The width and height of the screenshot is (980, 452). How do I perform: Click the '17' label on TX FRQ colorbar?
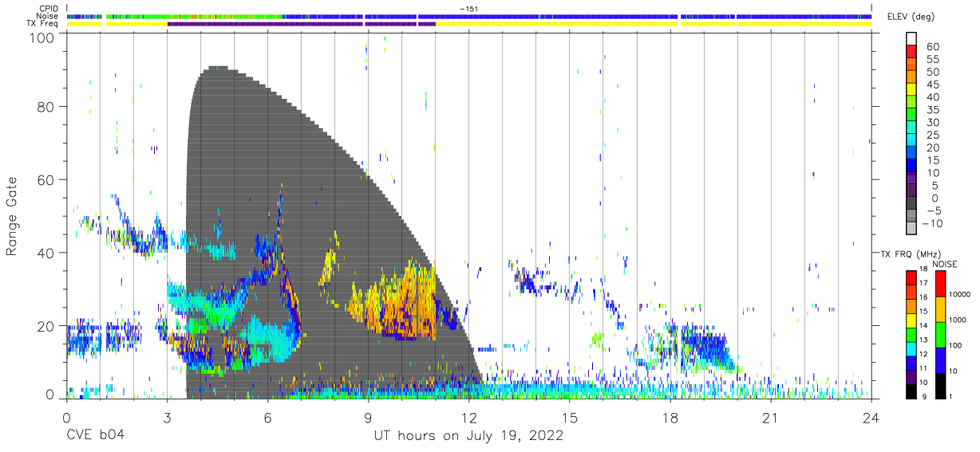922,283
